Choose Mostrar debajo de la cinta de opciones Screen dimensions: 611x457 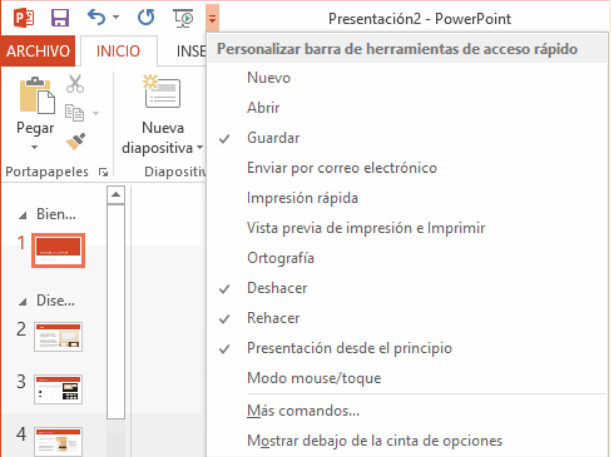tap(374, 441)
